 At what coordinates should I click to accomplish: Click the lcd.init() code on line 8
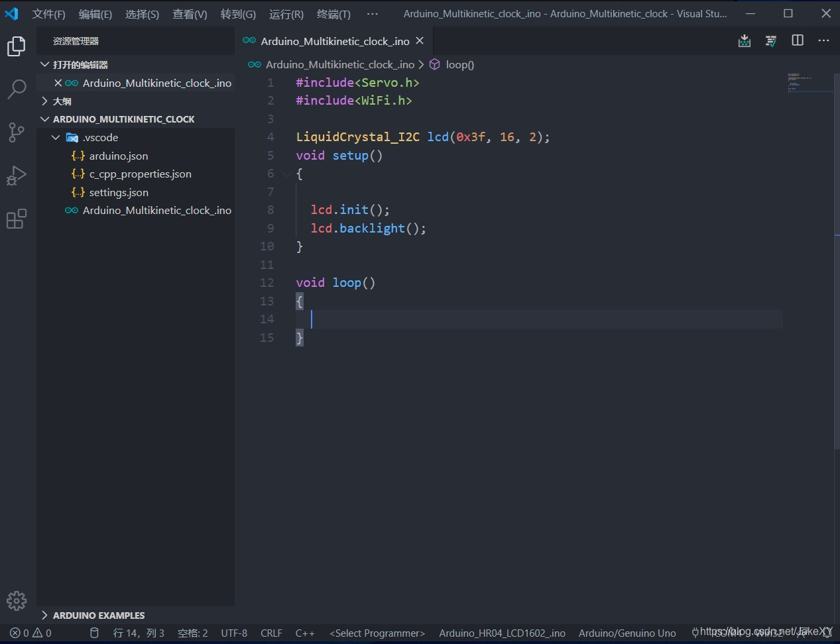click(x=350, y=210)
